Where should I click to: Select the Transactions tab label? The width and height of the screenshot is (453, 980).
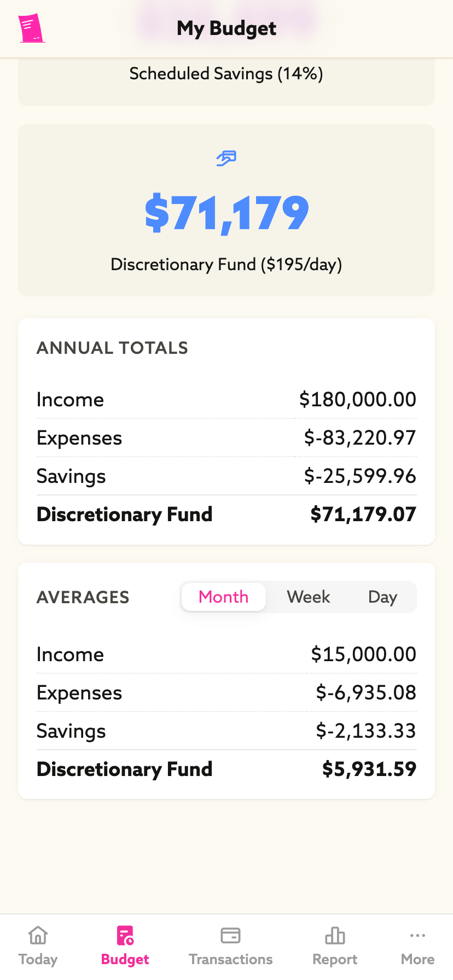tap(230, 959)
